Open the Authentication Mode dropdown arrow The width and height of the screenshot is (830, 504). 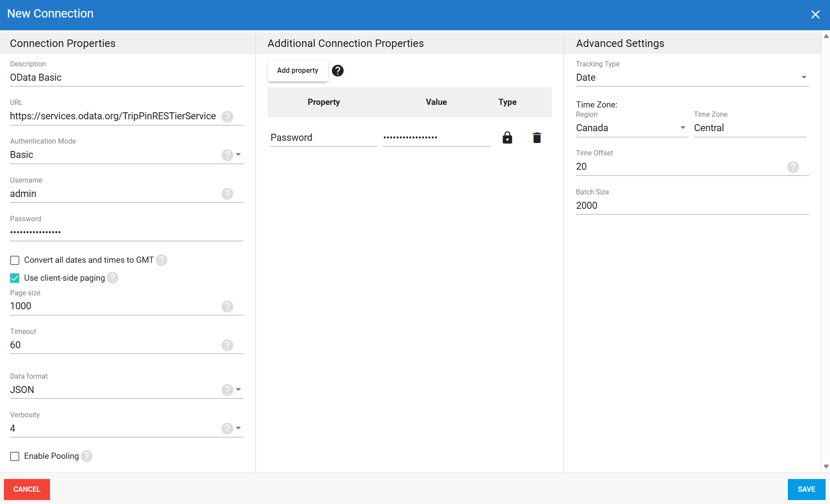pos(238,154)
